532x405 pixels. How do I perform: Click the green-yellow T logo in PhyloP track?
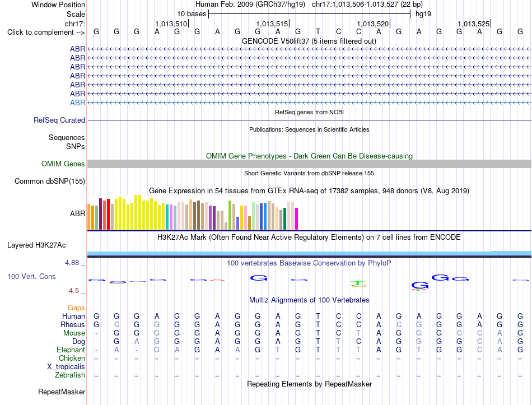[x=358, y=284]
